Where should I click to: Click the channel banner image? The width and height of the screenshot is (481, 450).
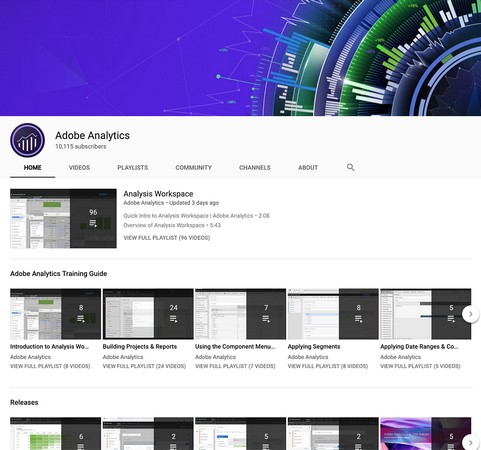click(240, 58)
